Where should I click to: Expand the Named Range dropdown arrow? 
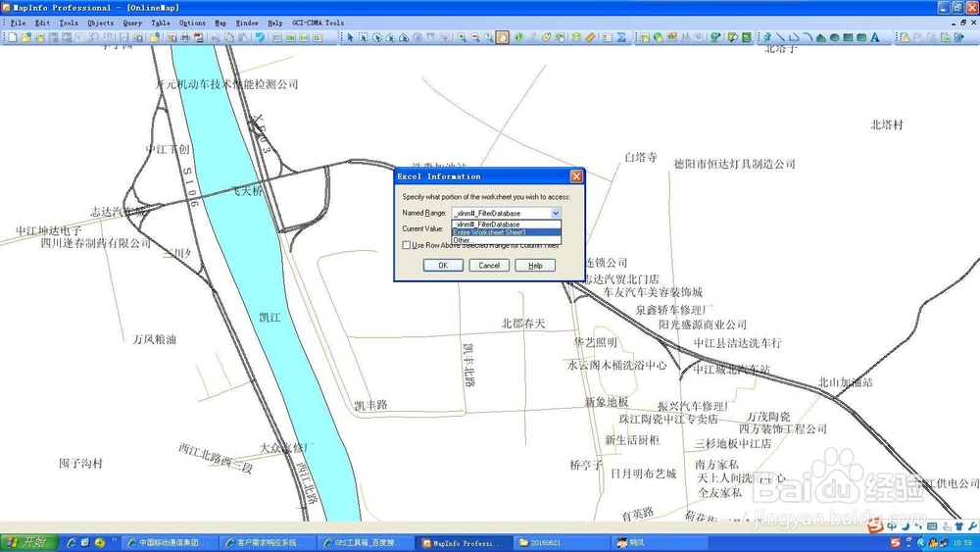pos(555,213)
